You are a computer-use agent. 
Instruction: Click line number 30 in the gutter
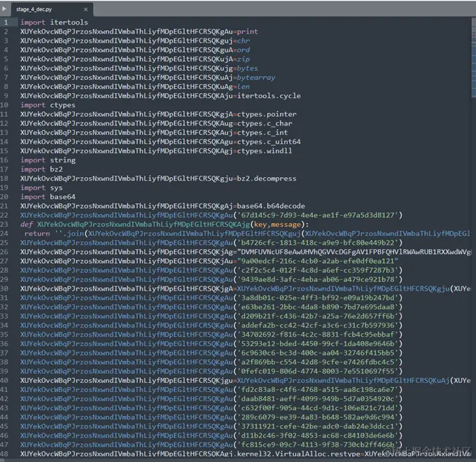(4, 288)
